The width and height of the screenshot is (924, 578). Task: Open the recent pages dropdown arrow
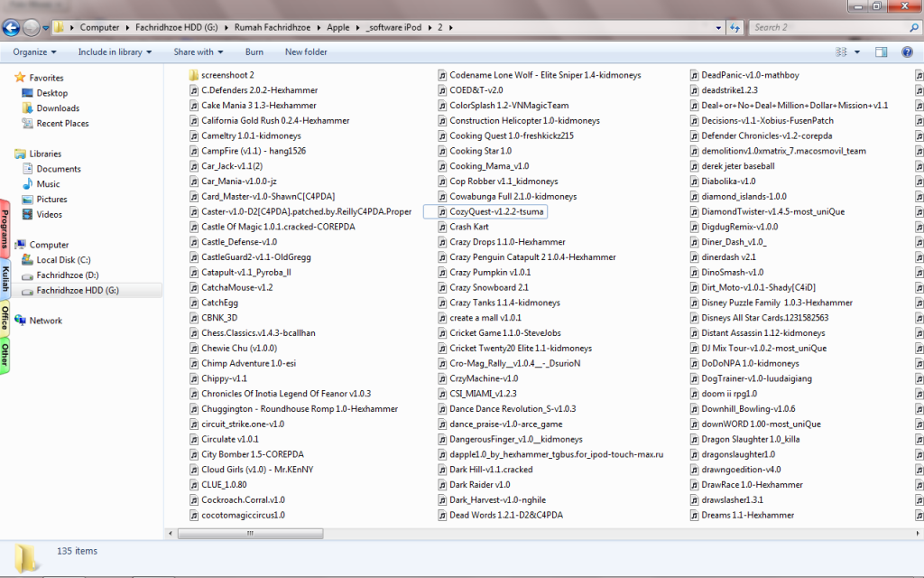click(45, 28)
